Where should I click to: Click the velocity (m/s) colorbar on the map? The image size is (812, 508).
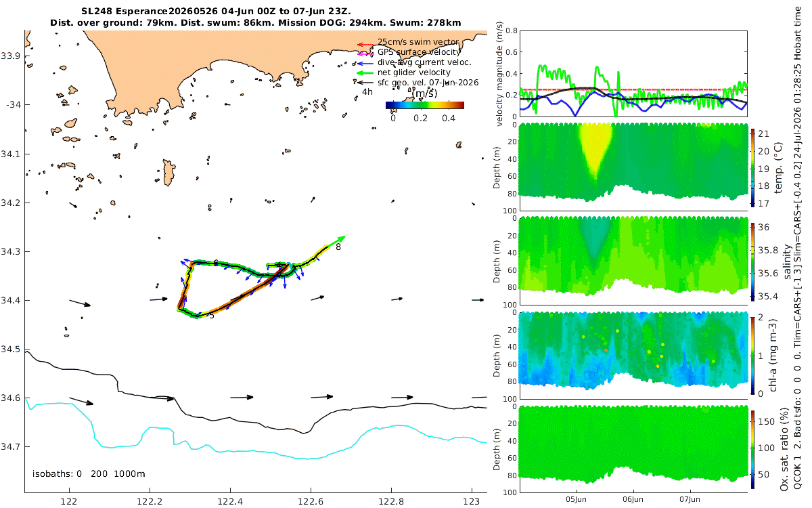[425, 105]
